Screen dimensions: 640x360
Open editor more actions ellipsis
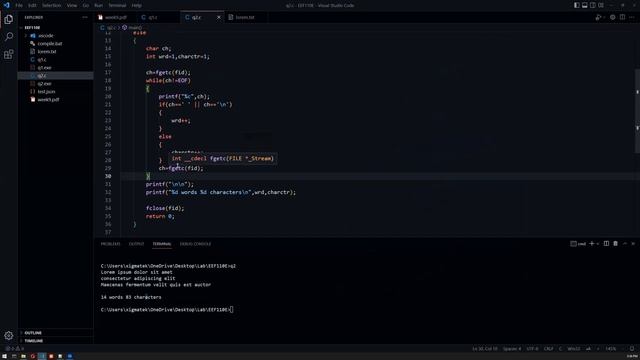tap(632, 17)
